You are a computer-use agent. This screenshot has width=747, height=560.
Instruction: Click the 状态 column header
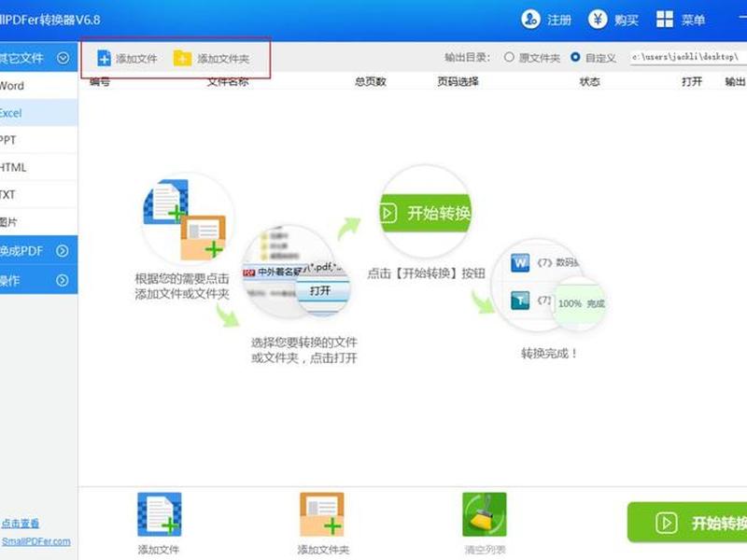tap(589, 81)
